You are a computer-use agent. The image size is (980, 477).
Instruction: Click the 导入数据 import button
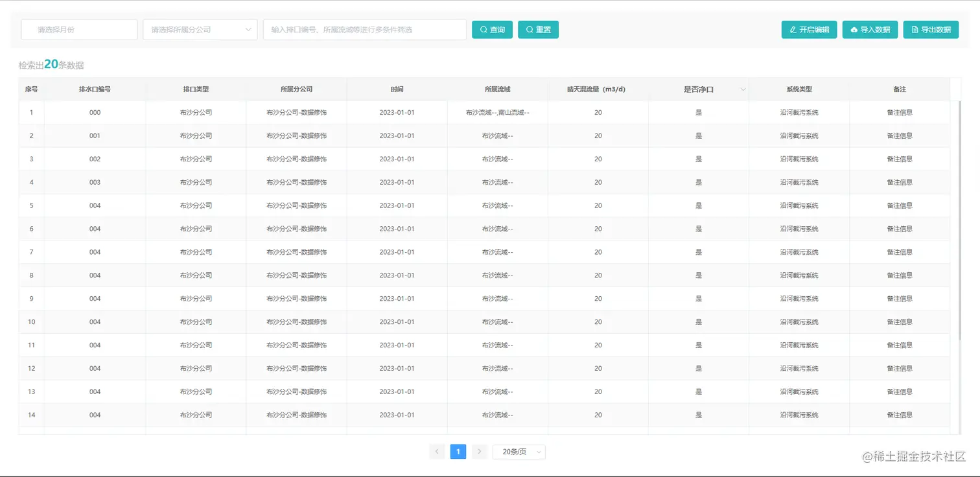pos(870,30)
